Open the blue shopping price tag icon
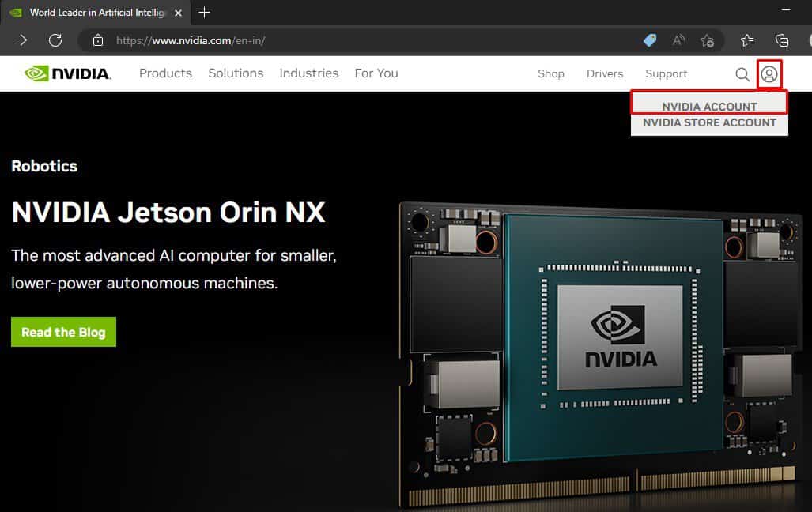Image resolution: width=812 pixels, height=512 pixels. [650, 40]
